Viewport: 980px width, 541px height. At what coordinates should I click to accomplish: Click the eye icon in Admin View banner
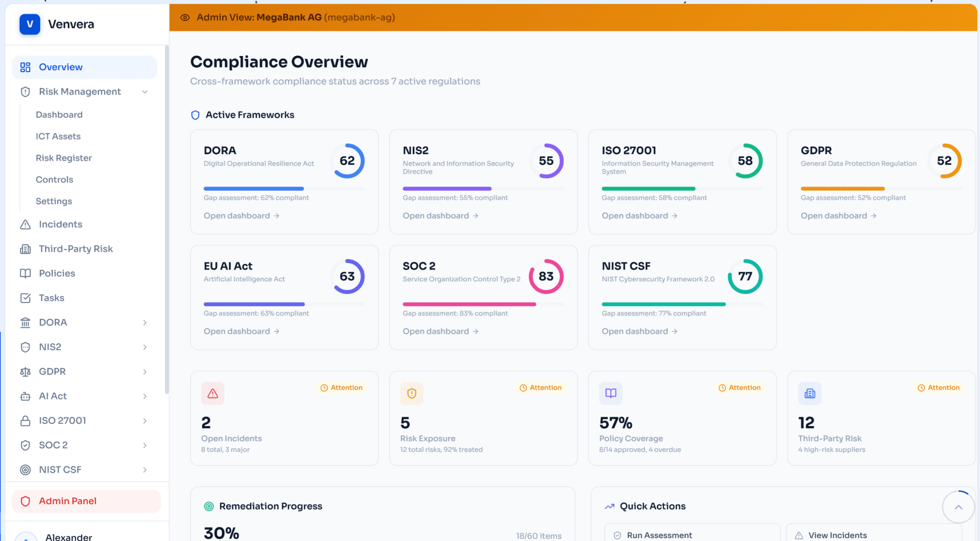click(185, 17)
